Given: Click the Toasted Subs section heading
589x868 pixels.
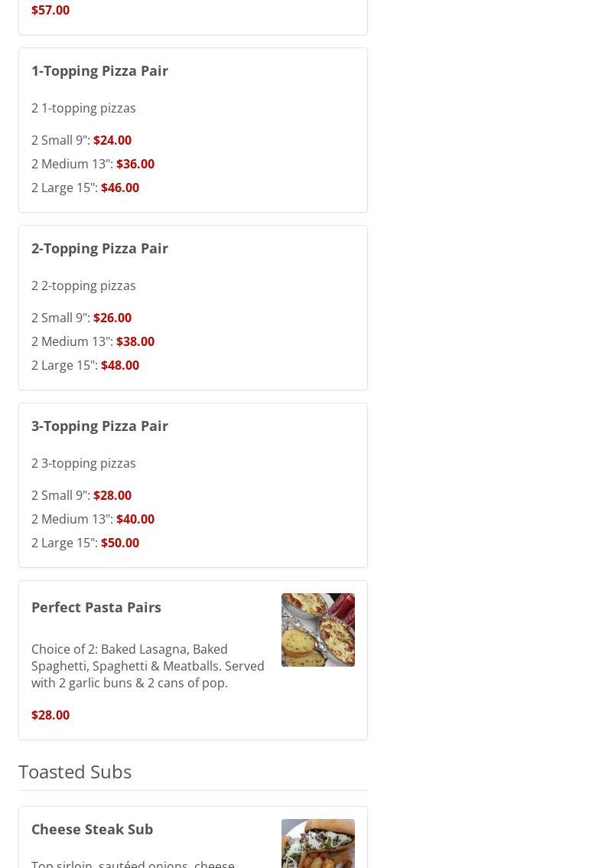Looking at the screenshot, I should tap(75, 772).
